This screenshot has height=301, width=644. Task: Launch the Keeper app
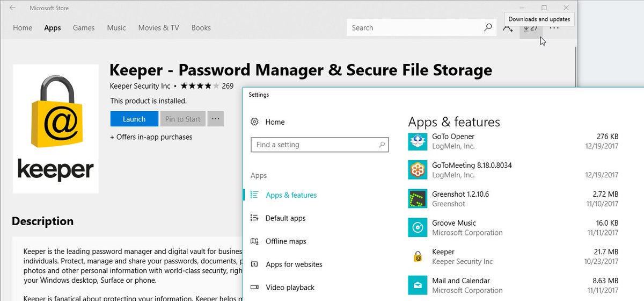point(134,119)
